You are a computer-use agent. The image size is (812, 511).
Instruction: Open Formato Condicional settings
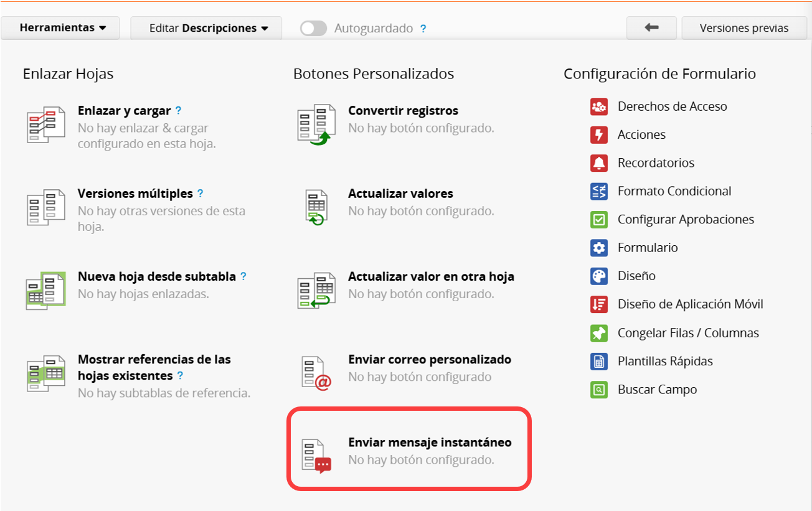[x=674, y=191]
